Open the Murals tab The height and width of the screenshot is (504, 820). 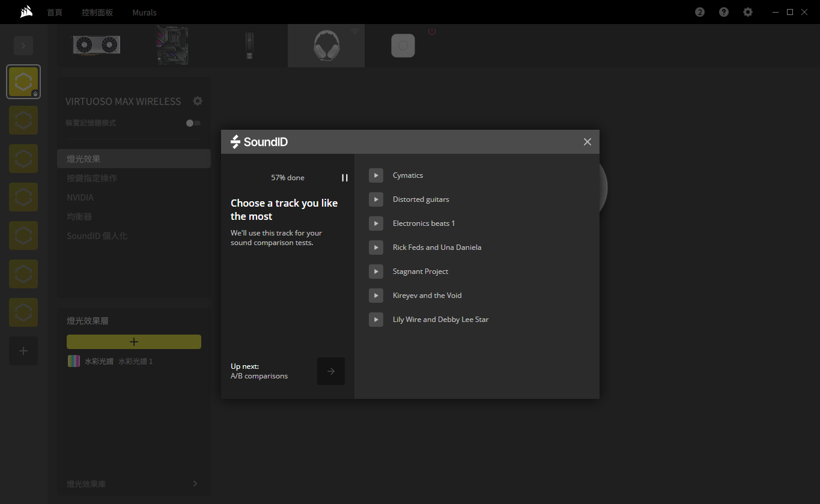(145, 12)
